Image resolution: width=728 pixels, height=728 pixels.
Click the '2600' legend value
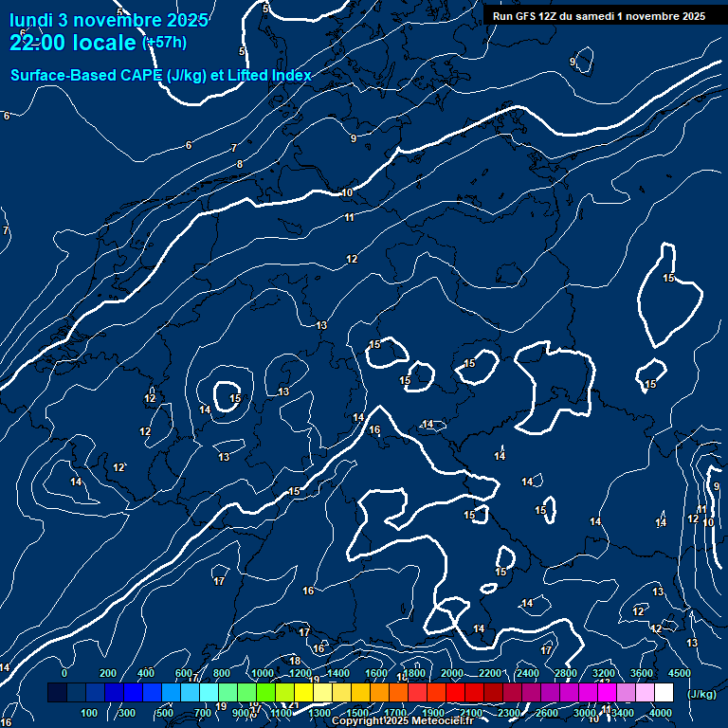click(x=546, y=713)
